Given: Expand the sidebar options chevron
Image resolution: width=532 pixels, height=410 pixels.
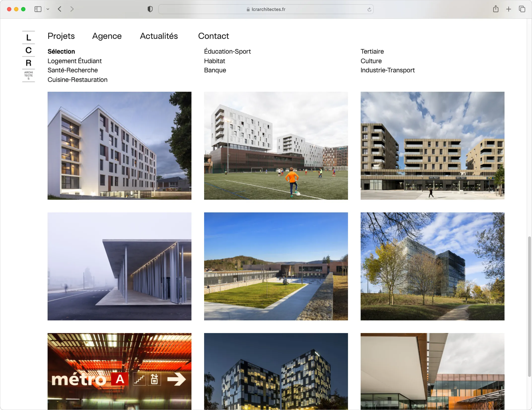Looking at the screenshot, I should coord(48,9).
